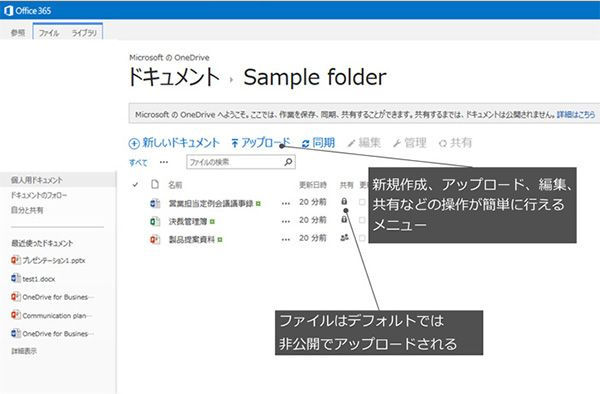Click lock icon for 営業担当定例会議議事録
600x394 pixels.
click(x=344, y=201)
